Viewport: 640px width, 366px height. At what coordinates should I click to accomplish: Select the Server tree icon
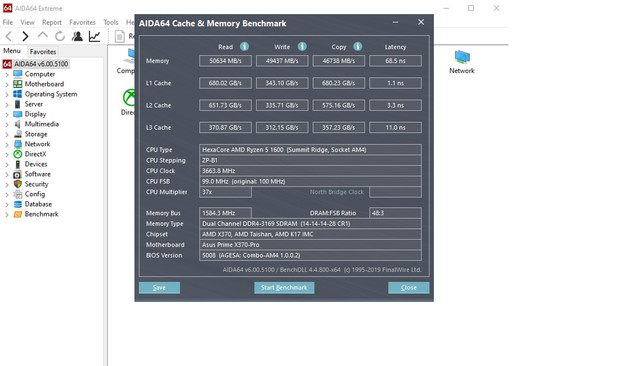coord(18,104)
